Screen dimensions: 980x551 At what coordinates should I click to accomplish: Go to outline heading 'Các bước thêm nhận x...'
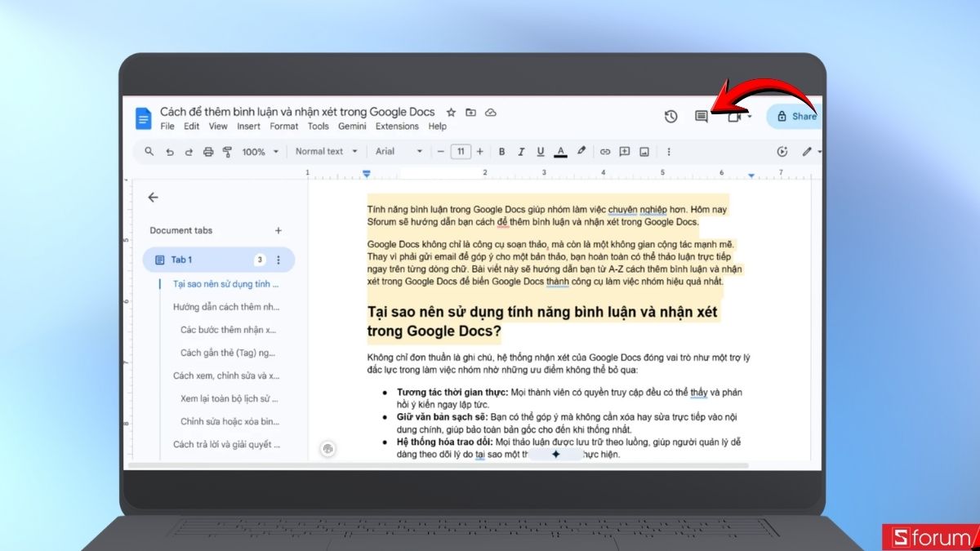click(x=229, y=330)
